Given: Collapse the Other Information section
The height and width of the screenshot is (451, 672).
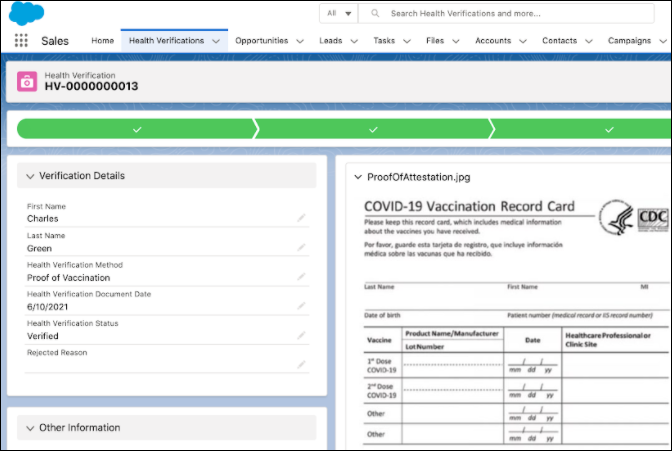Looking at the screenshot, I should 30,428.
